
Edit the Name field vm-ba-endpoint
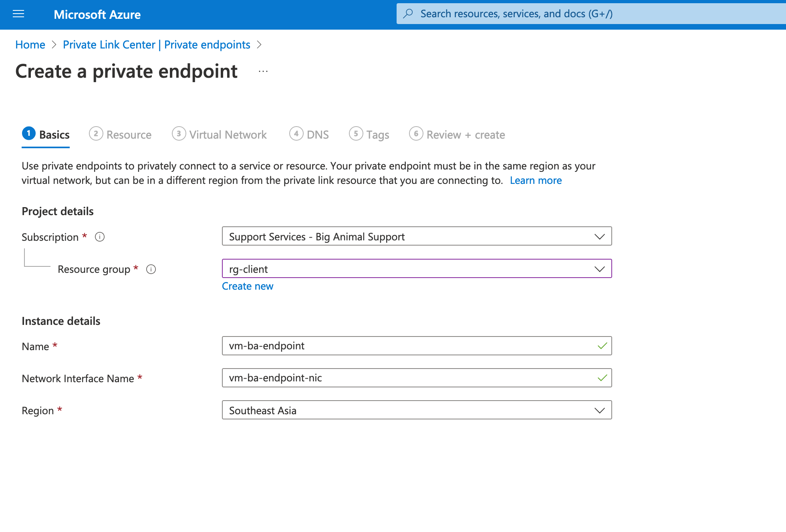click(x=417, y=346)
